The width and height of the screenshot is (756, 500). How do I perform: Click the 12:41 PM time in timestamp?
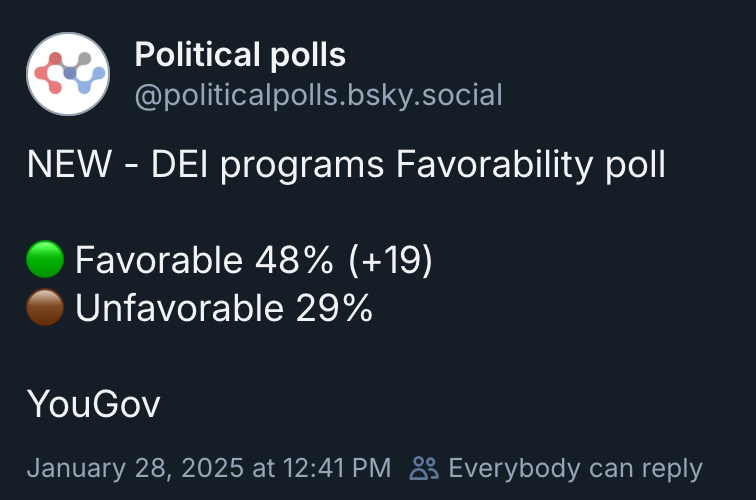coord(337,468)
